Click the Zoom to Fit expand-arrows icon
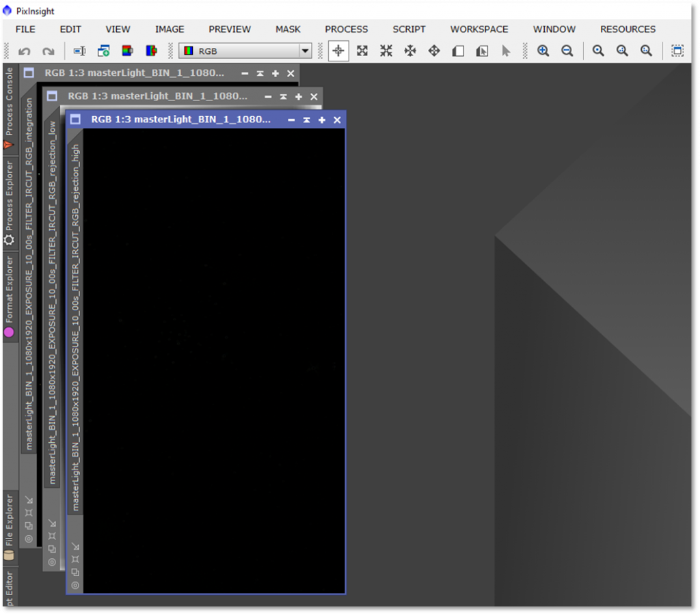Image resolution: width=700 pixels, height=615 pixels. tap(362, 51)
